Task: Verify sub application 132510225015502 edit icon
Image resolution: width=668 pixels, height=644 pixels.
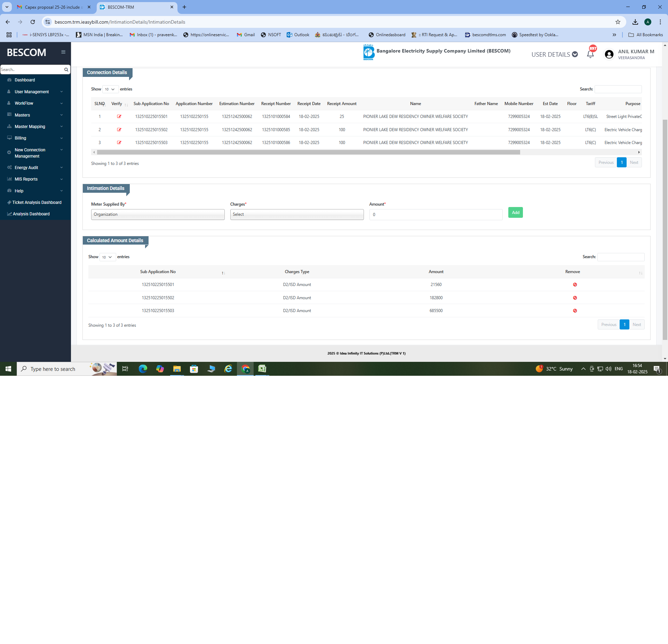Action: click(x=119, y=130)
